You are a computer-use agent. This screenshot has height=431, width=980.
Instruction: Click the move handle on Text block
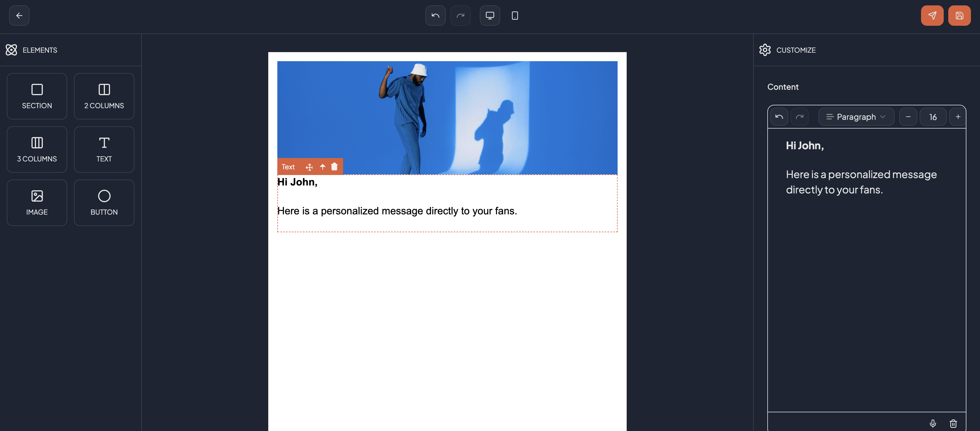(309, 167)
